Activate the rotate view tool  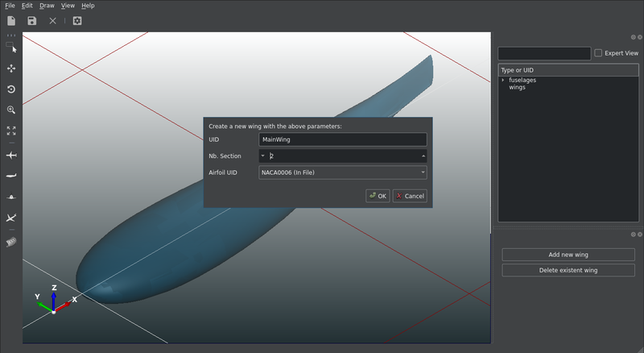point(11,89)
